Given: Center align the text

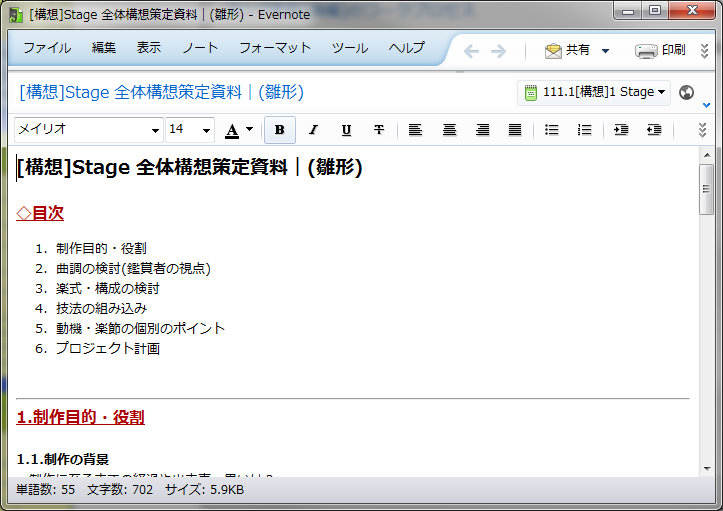Looking at the screenshot, I should pyautogui.click(x=449, y=130).
